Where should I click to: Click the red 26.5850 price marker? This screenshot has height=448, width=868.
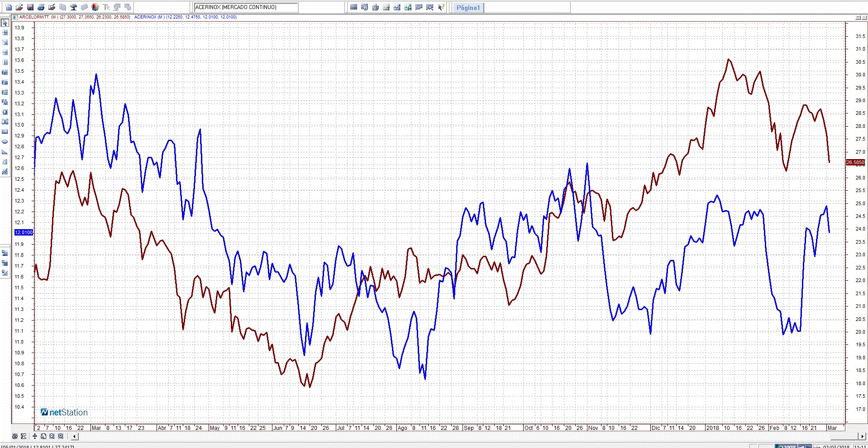[855, 162]
